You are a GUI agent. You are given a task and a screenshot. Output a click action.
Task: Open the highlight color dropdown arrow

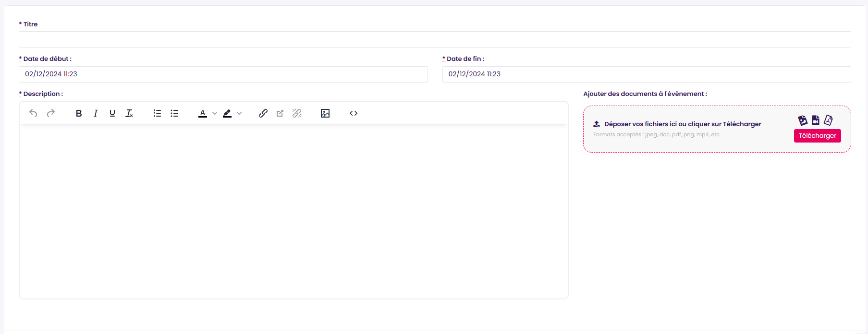click(239, 113)
